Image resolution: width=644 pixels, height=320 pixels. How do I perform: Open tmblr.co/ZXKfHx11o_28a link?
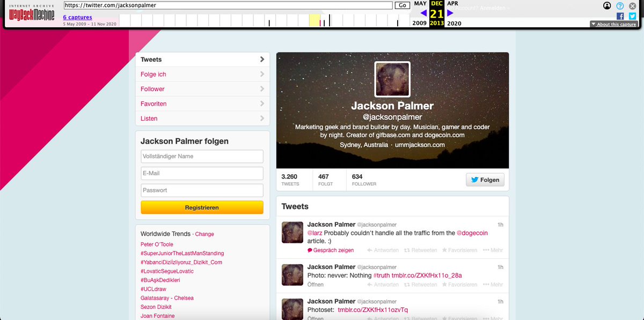(427, 276)
